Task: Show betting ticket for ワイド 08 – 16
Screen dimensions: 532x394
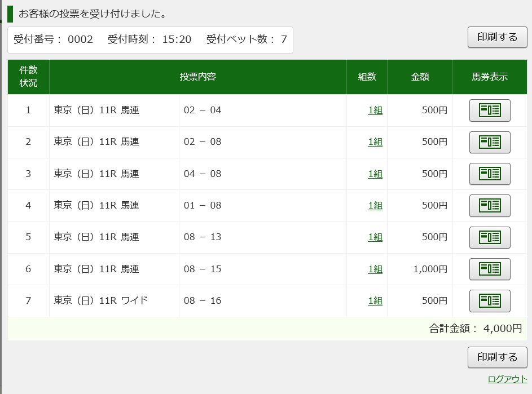Action: tap(490, 301)
